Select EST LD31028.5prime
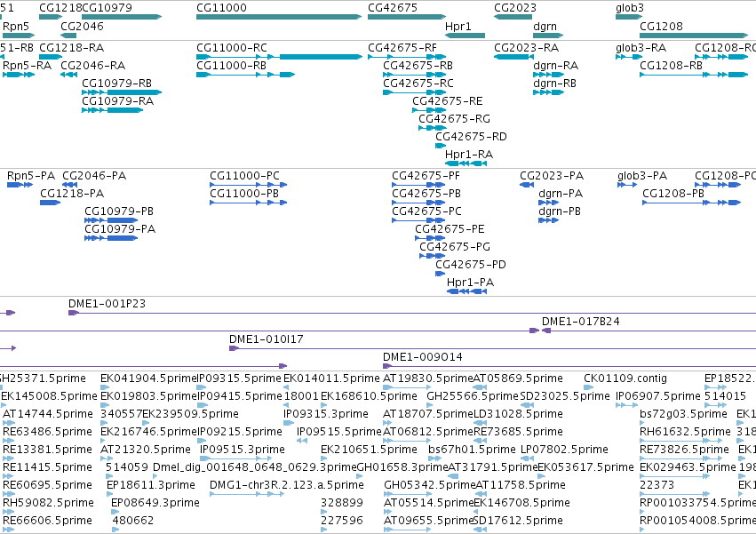Viewport: 756px width, 534px height. (x=518, y=414)
